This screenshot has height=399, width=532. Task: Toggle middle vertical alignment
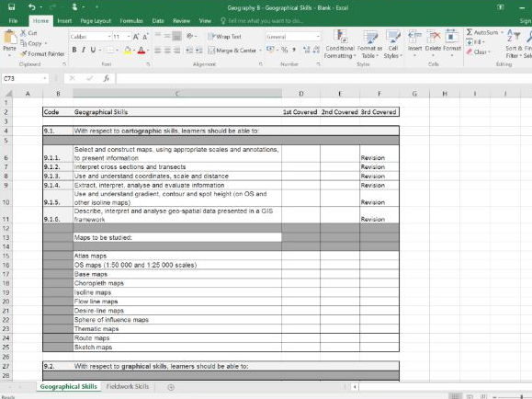coord(167,36)
